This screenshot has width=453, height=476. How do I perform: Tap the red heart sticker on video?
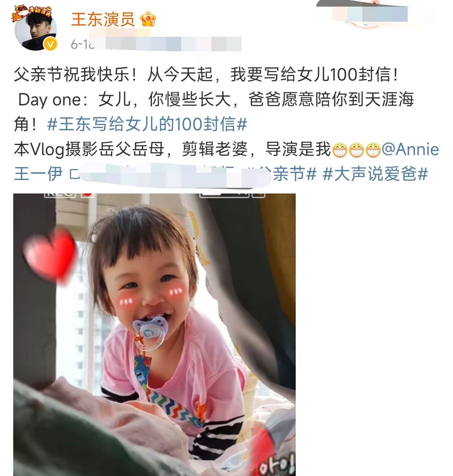(x=50, y=255)
